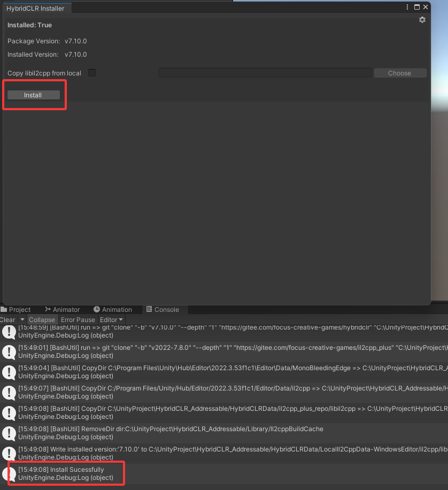448x490 pixels.
Task: Click the warning icon on the RemoveDir log entry
Action: [x=9, y=433]
